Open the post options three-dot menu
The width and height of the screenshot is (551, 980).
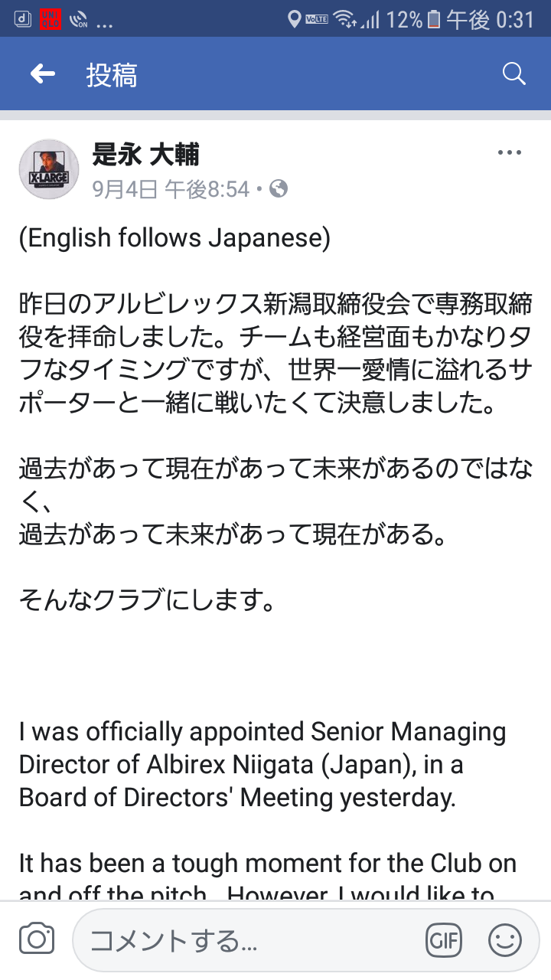coord(510,152)
